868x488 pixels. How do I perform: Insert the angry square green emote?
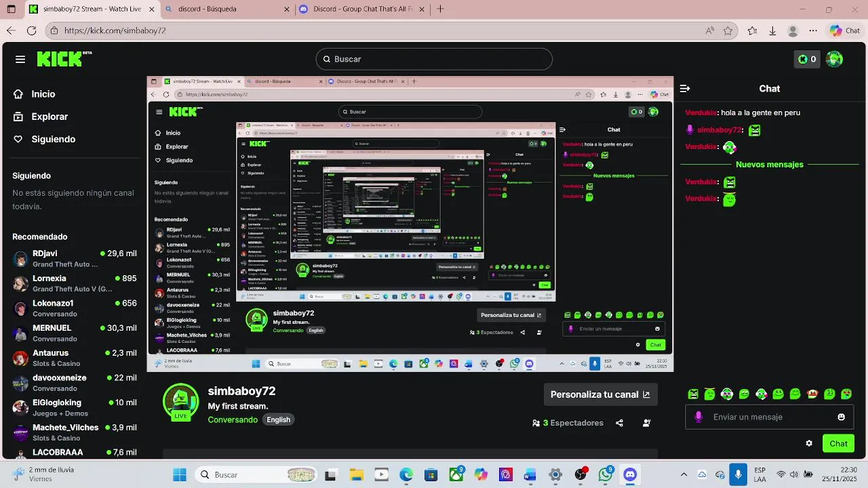693,394
